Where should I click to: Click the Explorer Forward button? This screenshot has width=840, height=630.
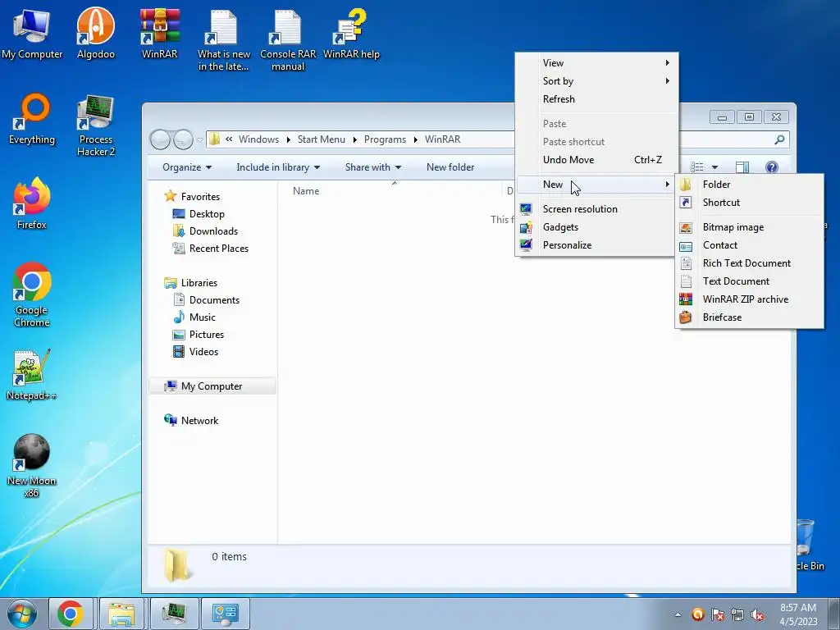point(183,139)
